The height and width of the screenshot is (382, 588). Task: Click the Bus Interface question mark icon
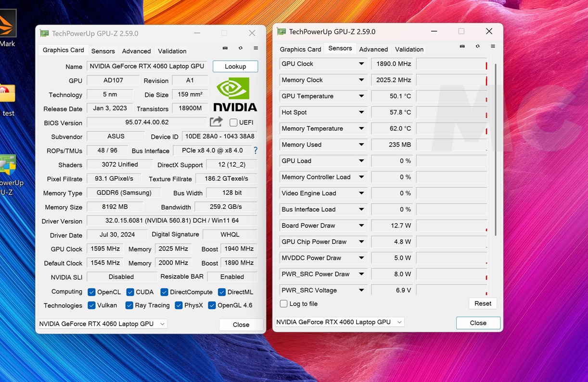[256, 150]
